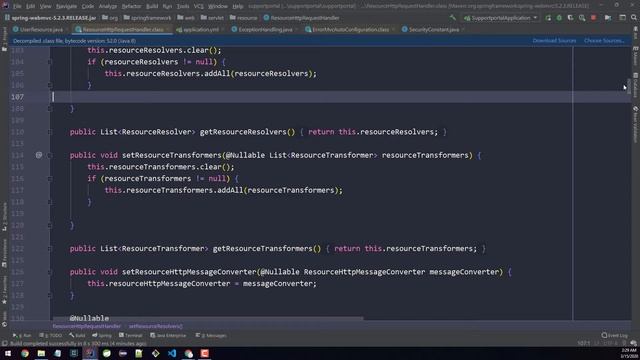
Task: Select the ResourceHttpRequestHandler.class editor tab
Action: pyautogui.click(x=122, y=29)
